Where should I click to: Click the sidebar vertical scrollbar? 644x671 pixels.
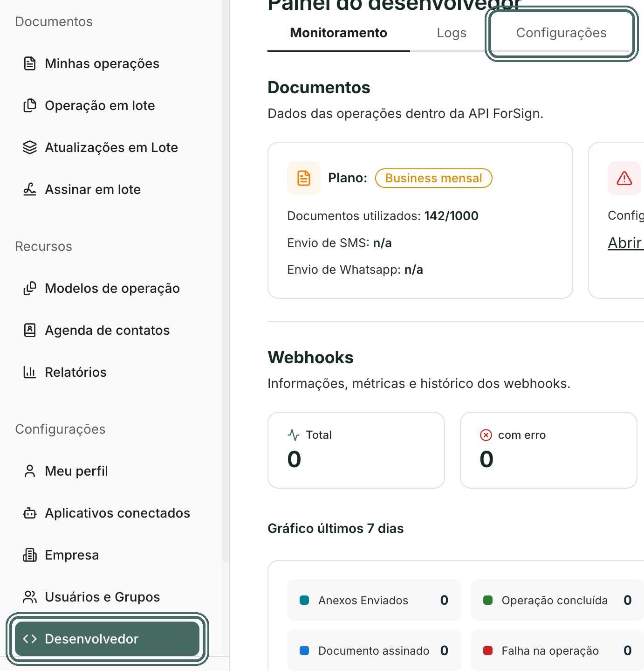(226, 280)
